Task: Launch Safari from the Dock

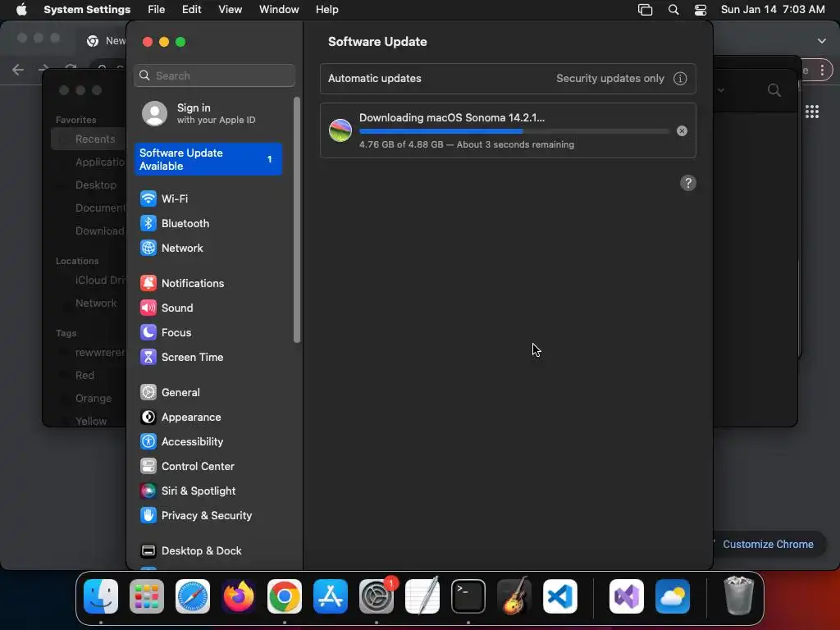Action: tap(193, 596)
